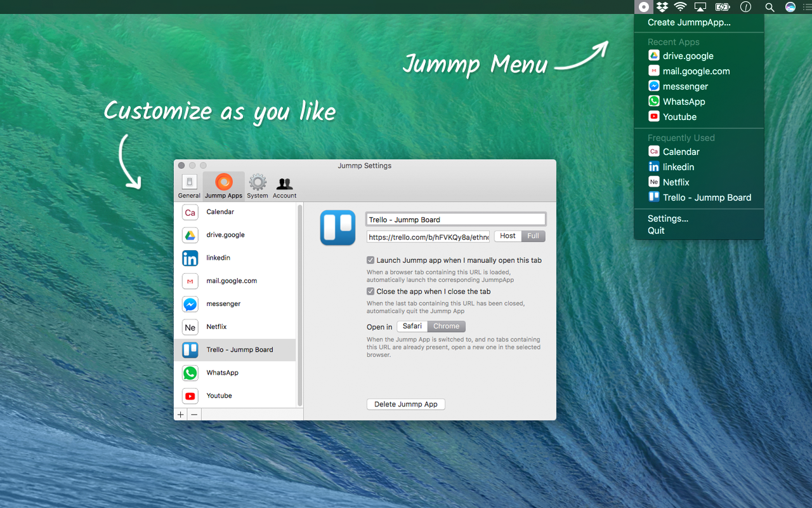Open the Jummp menu bar icon

[643, 7]
